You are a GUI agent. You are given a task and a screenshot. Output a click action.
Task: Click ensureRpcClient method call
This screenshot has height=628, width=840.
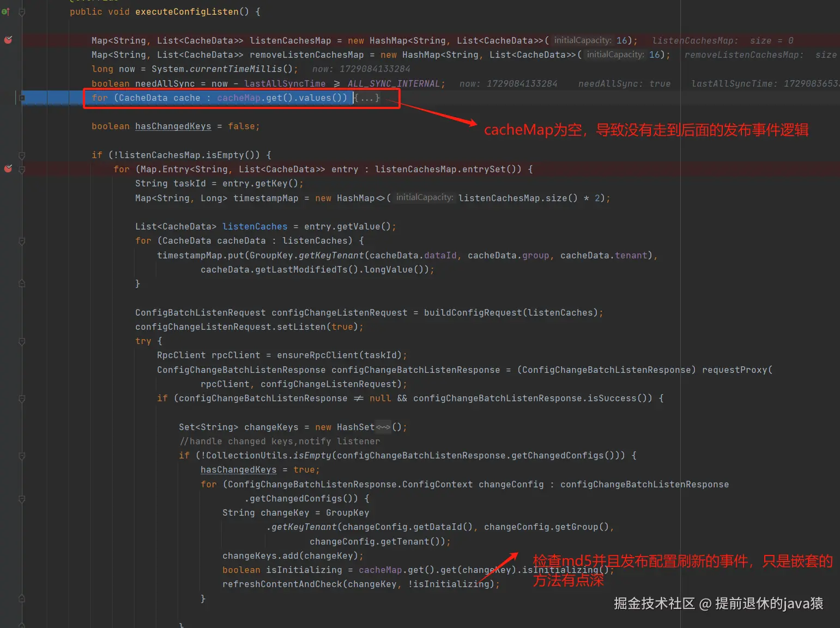[x=317, y=355]
